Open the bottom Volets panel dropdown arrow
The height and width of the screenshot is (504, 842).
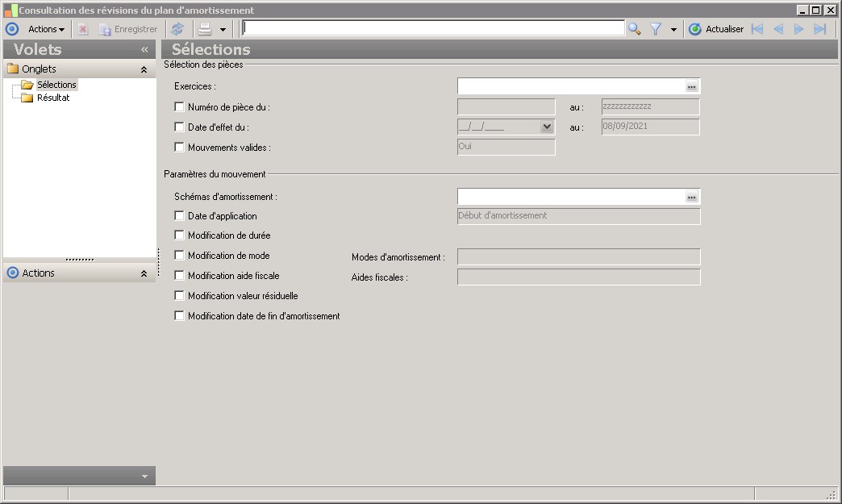point(144,476)
